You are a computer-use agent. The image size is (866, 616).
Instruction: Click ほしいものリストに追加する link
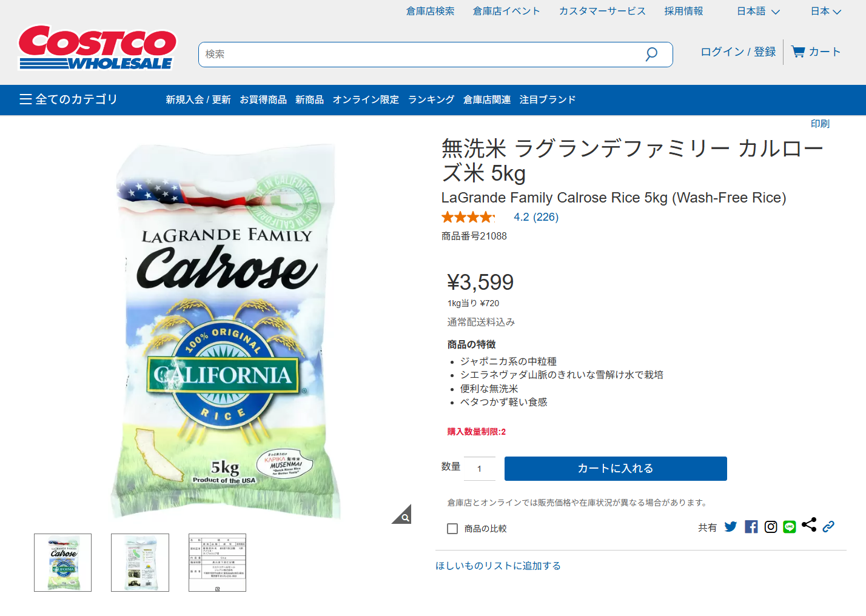pyautogui.click(x=498, y=566)
